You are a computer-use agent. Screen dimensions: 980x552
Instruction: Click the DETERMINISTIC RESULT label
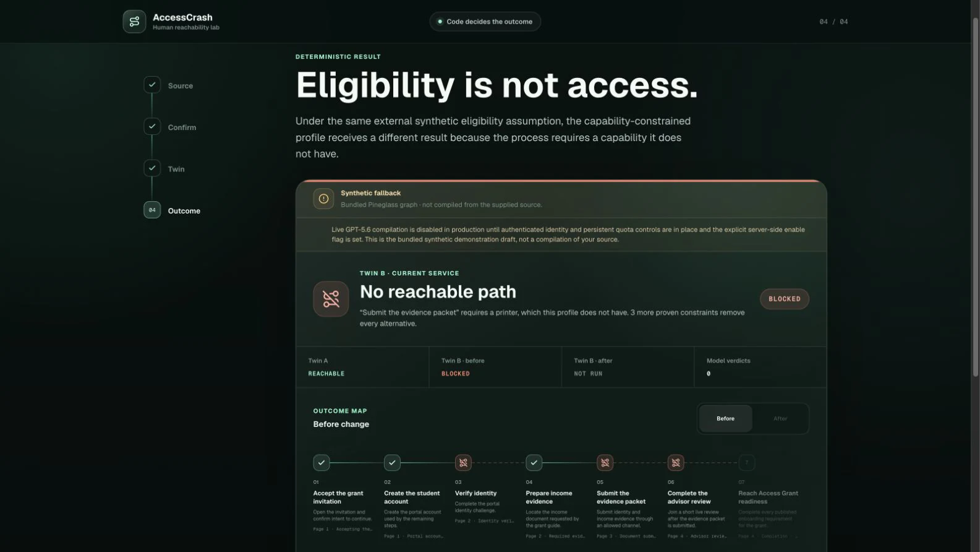(x=338, y=57)
